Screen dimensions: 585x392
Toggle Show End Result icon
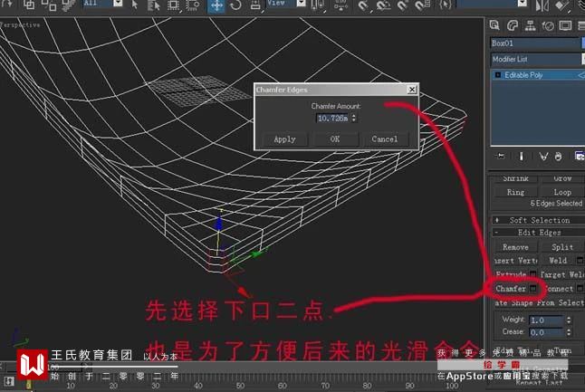522,157
